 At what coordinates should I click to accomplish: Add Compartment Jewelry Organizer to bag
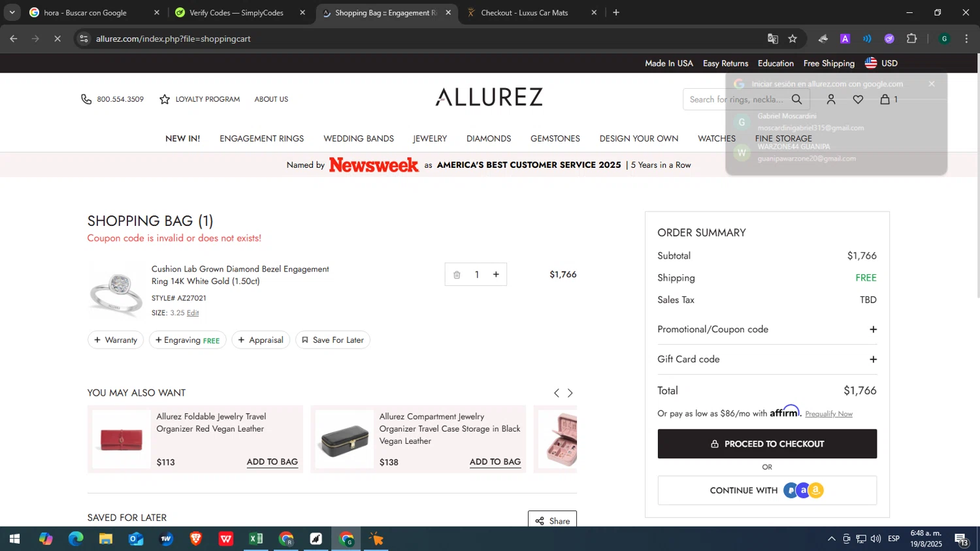pos(495,462)
